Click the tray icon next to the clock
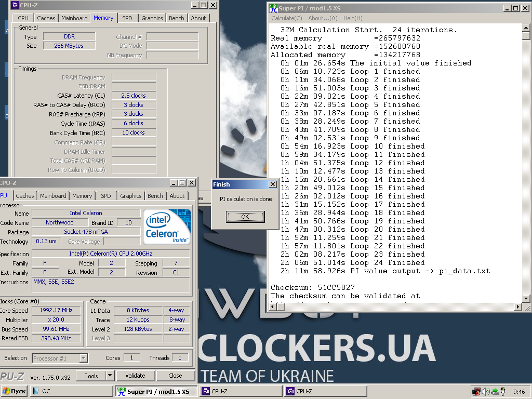Image resolution: width=532 pixels, height=399 pixels. pos(503,392)
